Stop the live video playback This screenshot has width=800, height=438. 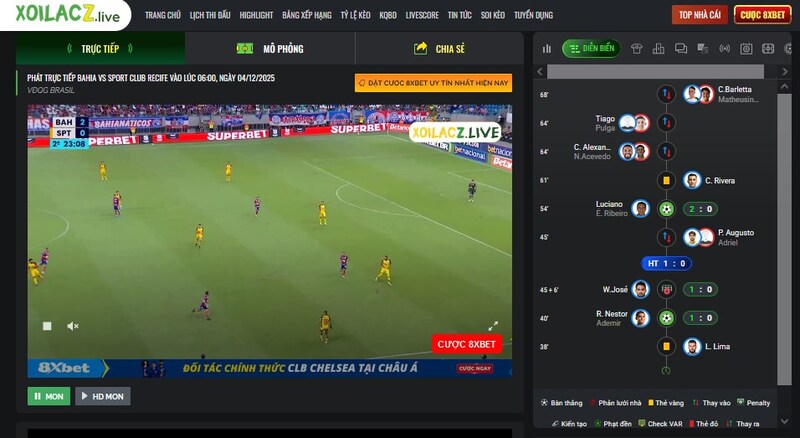[x=47, y=326]
